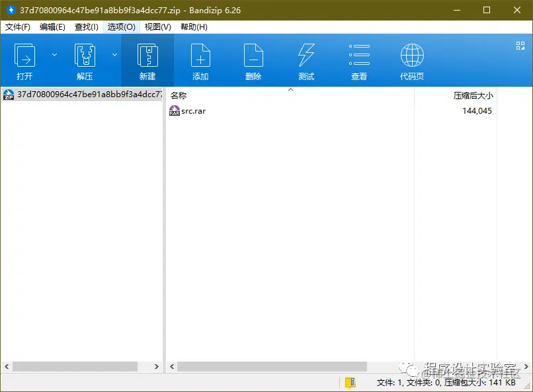Expand the dropdown arrow next to 解压
The image size is (533, 392).
115,55
